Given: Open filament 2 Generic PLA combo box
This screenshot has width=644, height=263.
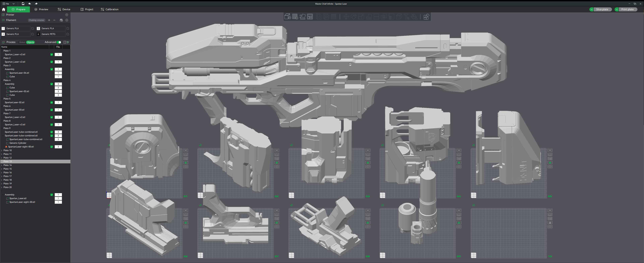Looking at the screenshot, I should 53,29.
